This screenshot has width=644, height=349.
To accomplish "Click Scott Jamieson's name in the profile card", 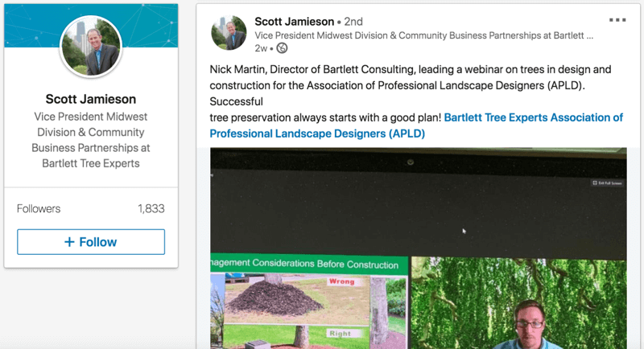I will [x=91, y=100].
